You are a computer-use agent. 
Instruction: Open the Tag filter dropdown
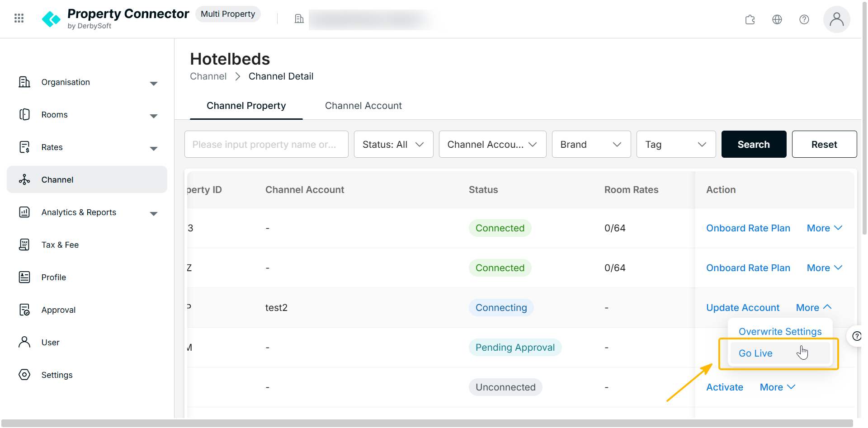[676, 144]
